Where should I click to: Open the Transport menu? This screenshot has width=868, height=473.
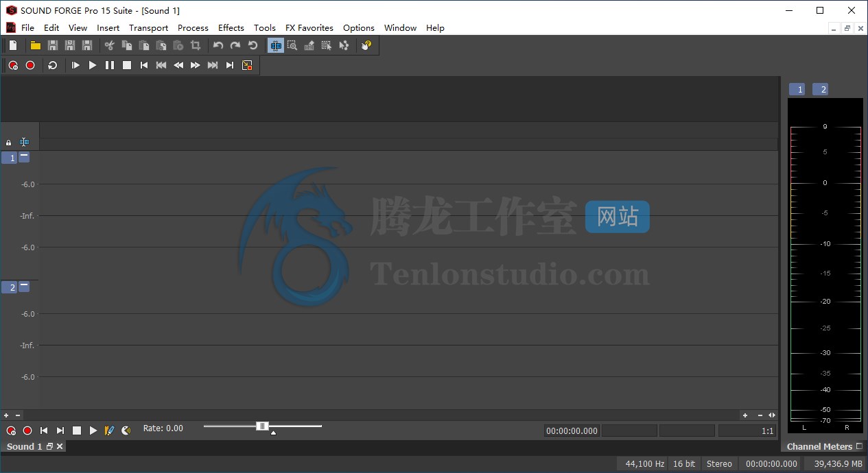point(148,28)
